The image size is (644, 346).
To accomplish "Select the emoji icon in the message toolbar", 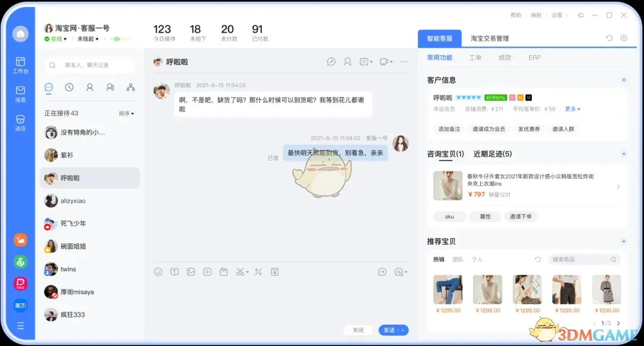I will [158, 271].
